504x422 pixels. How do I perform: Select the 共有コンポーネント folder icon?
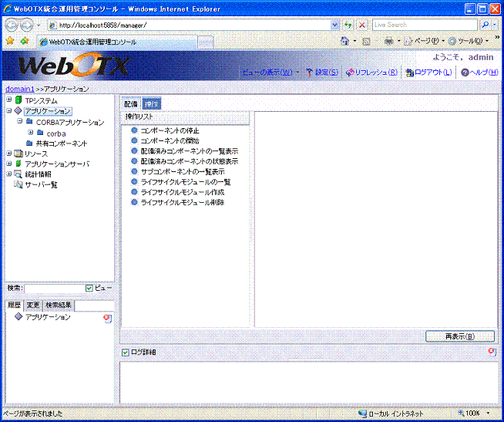click(x=29, y=143)
